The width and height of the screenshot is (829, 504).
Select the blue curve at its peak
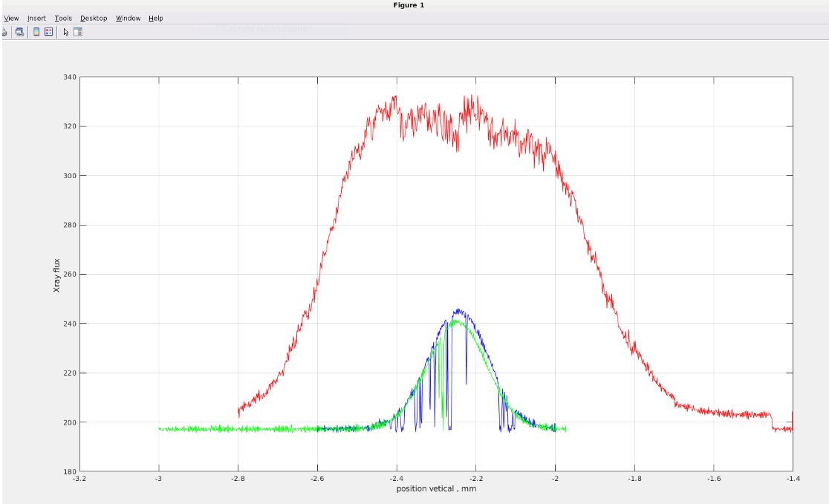[x=458, y=310]
